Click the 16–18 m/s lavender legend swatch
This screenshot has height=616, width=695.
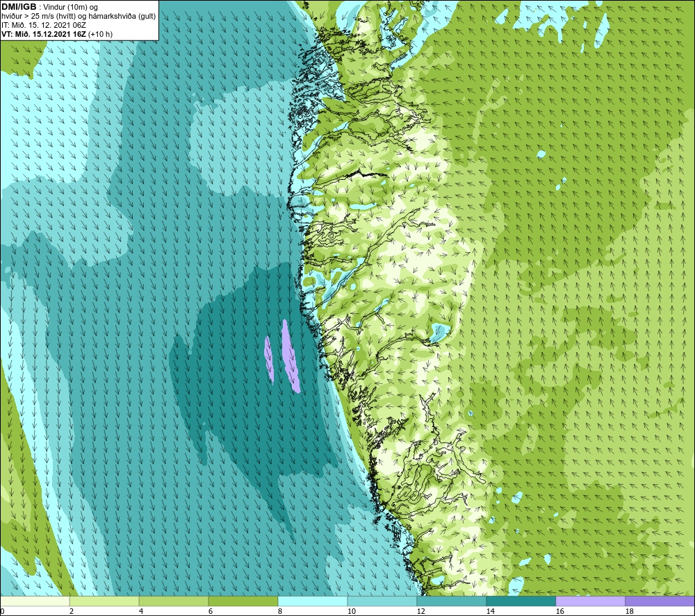click(590, 601)
